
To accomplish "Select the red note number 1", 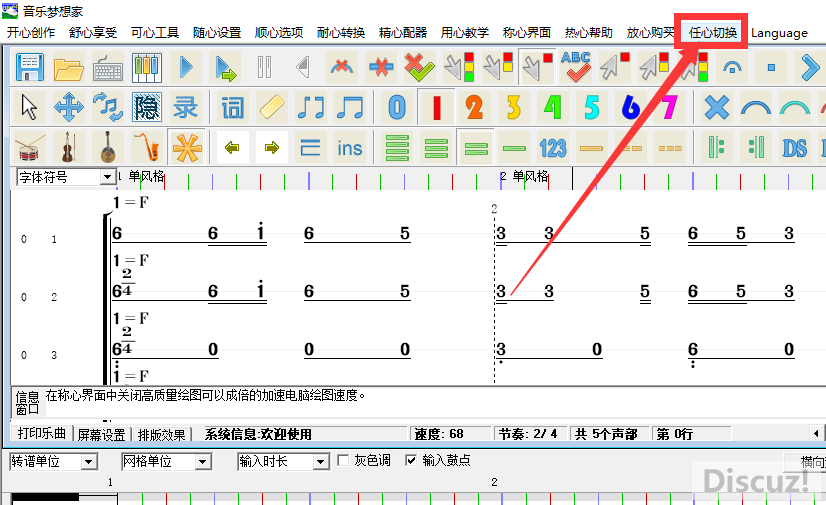I will coord(436,107).
